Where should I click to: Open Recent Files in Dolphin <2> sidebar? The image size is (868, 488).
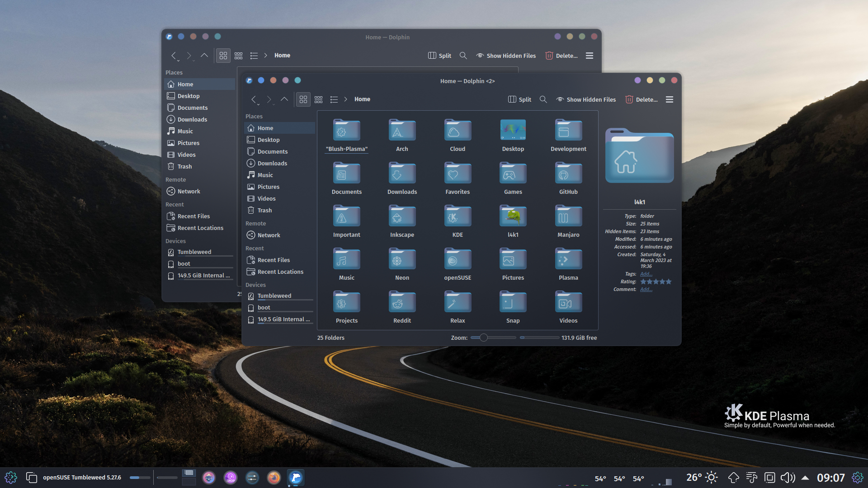click(x=279, y=260)
